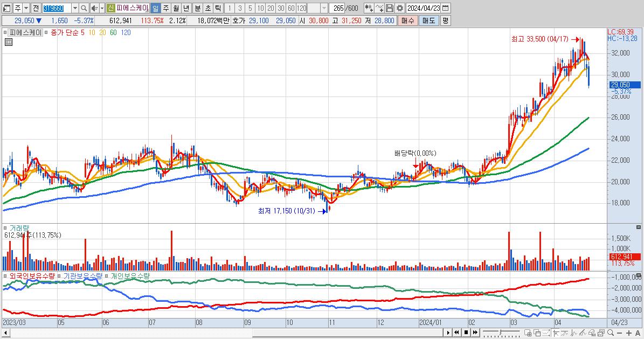Click the scroll left arrow at bottom
644x339 pixels.
coord(5,333)
